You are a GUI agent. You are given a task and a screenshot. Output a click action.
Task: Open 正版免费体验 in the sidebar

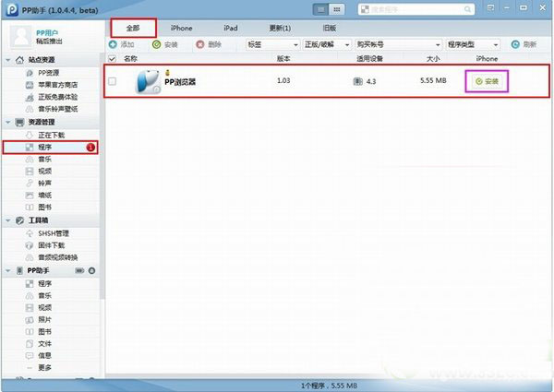57,97
